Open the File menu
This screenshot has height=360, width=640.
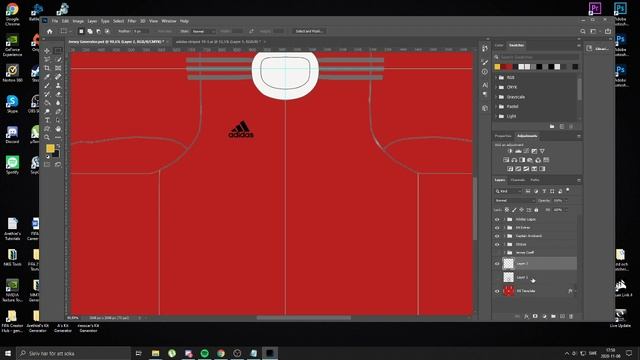click(55, 21)
